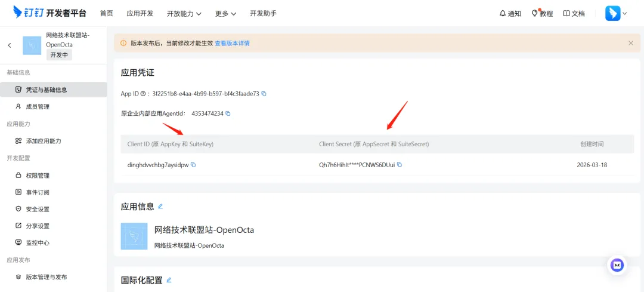Open the 查看版本详情 link
This screenshot has height=292, width=644.
232,43
